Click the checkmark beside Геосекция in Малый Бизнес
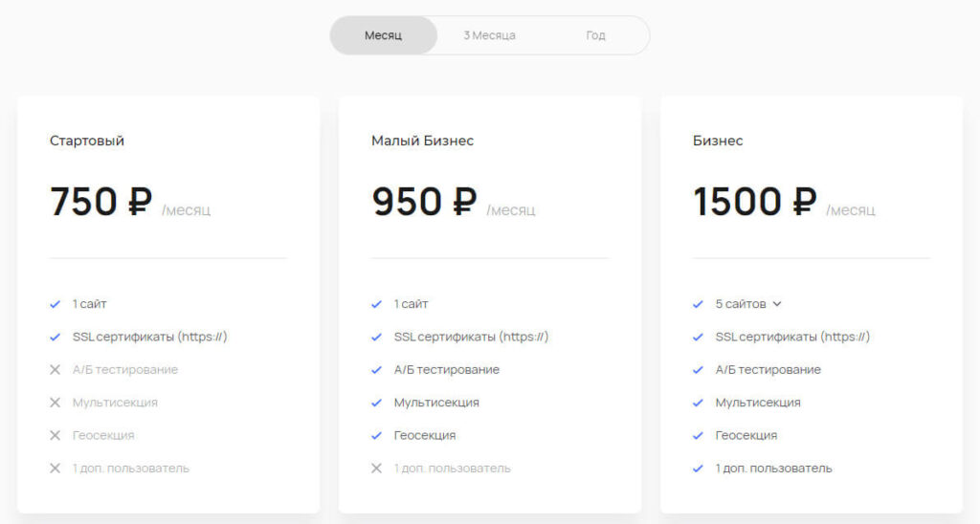The width and height of the screenshot is (980, 524). tap(377, 435)
